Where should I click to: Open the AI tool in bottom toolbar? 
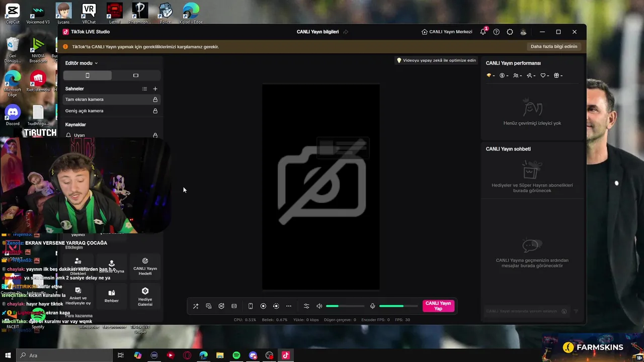(221, 306)
